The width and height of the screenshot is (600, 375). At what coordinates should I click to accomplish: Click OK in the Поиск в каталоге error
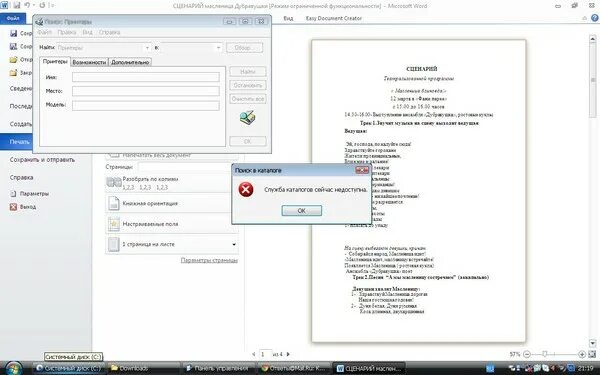coord(302,210)
